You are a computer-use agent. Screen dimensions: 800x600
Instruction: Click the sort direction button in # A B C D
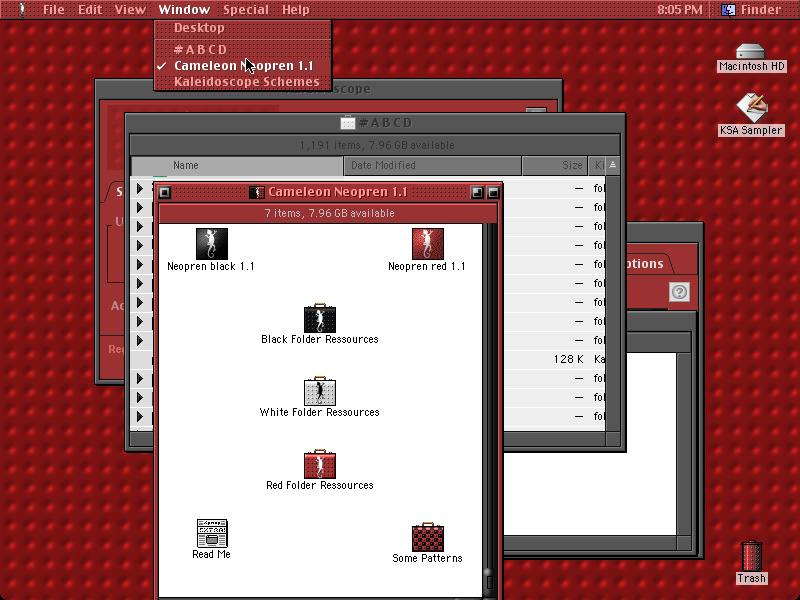point(613,165)
